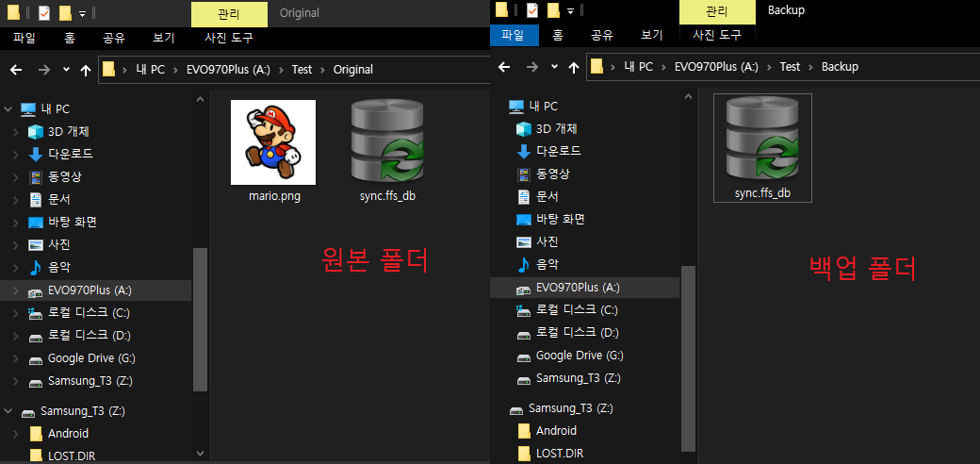Open 공유 tab in Original window
Image resolution: width=980 pixels, height=464 pixels.
coord(114,38)
